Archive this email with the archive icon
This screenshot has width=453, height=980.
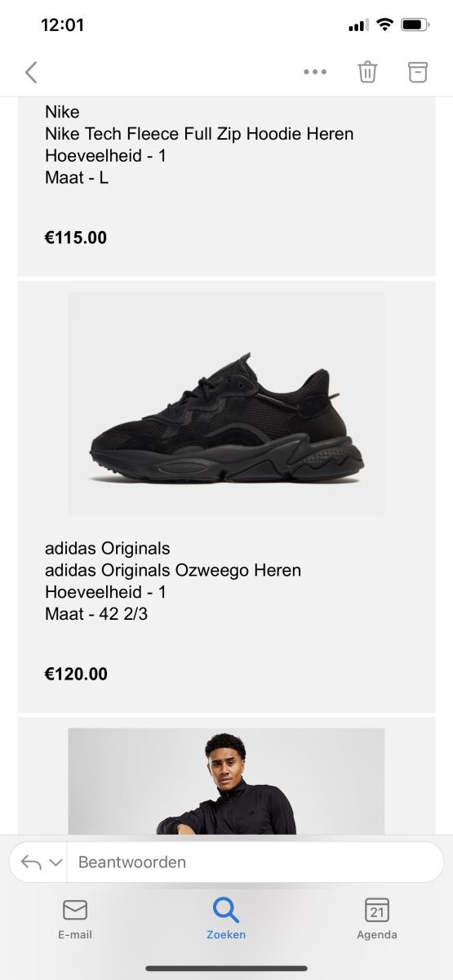point(418,72)
